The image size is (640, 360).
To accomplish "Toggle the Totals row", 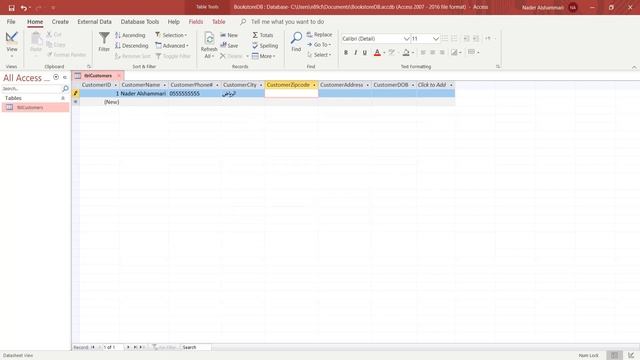I will tap(262, 35).
